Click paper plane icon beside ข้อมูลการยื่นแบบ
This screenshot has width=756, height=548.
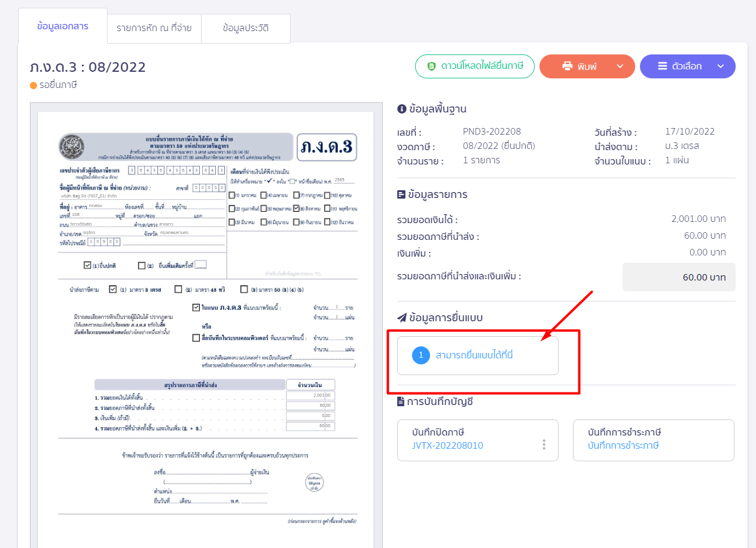click(402, 318)
